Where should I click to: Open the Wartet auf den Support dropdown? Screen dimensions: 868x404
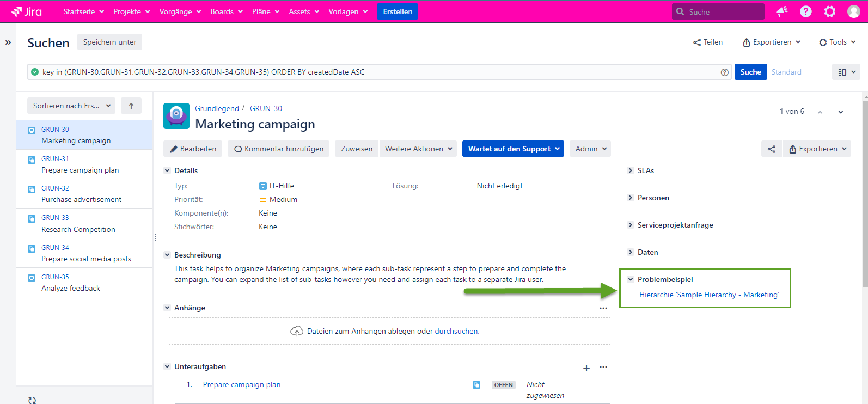[513, 149]
